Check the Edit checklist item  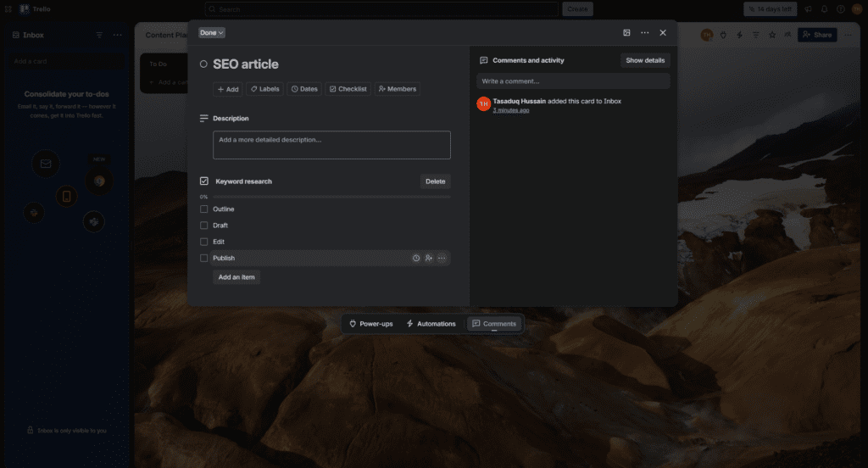[x=203, y=242]
